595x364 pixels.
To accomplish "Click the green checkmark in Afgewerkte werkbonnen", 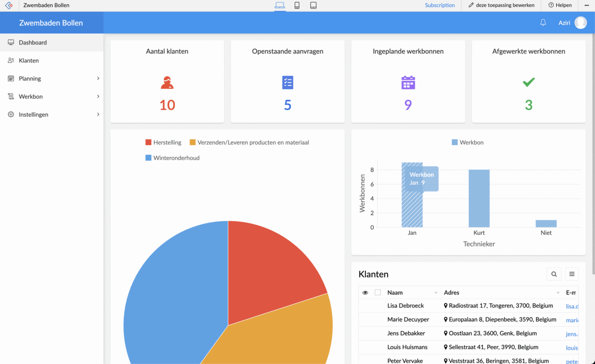I will pos(529,82).
